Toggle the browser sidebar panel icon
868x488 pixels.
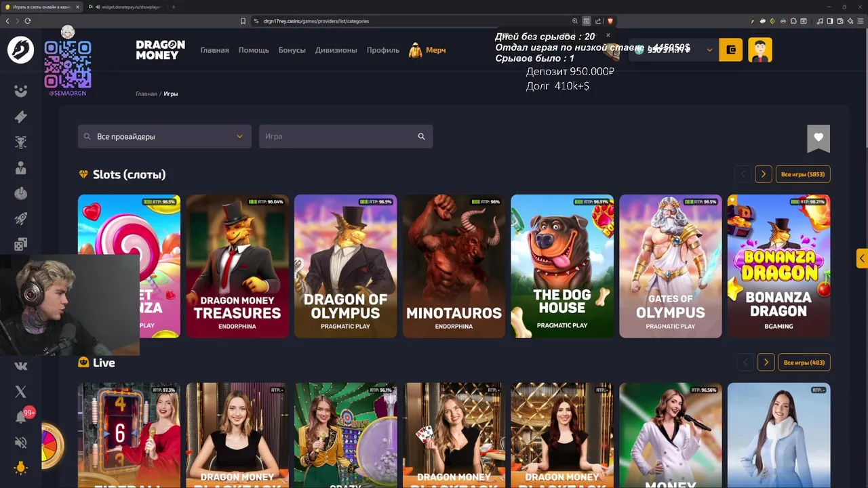point(830,21)
